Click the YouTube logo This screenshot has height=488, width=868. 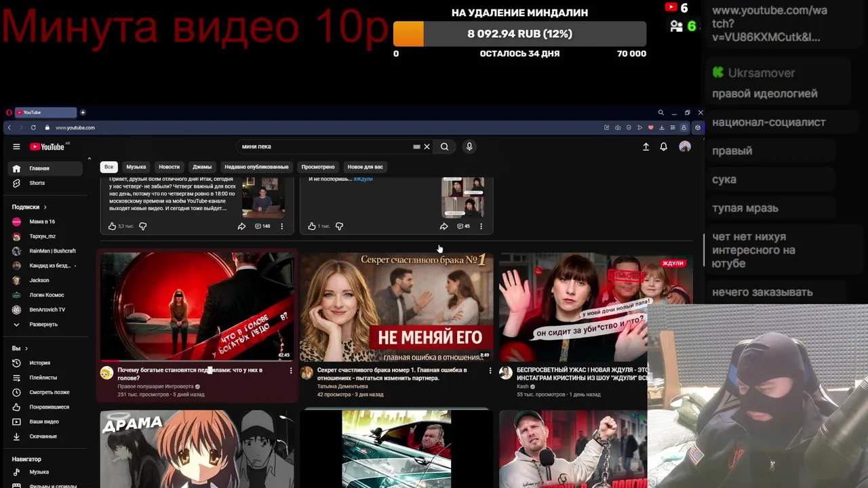click(47, 146)
